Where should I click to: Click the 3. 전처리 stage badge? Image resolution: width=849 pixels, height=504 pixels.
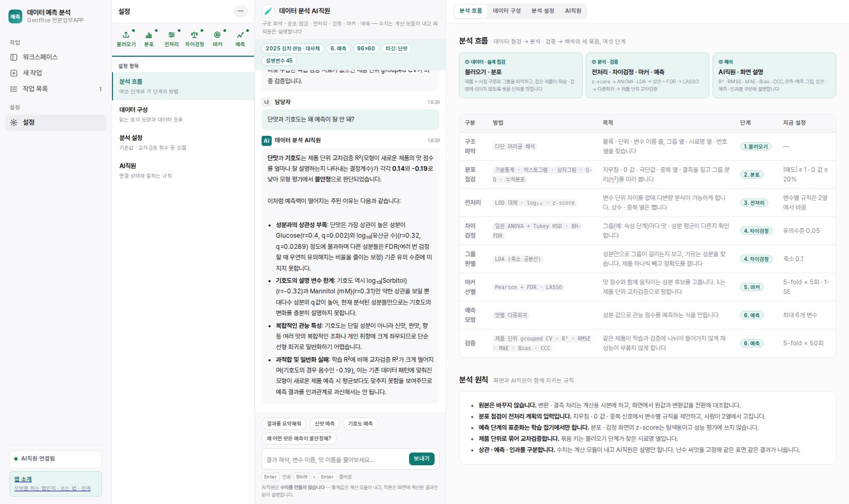pyautogui.click(x=754, y=203)
